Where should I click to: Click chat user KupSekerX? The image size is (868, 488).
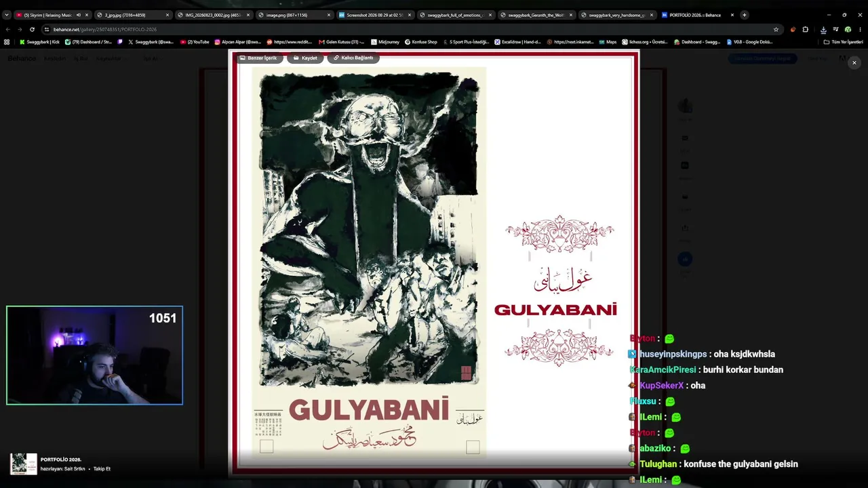[661, 386]
